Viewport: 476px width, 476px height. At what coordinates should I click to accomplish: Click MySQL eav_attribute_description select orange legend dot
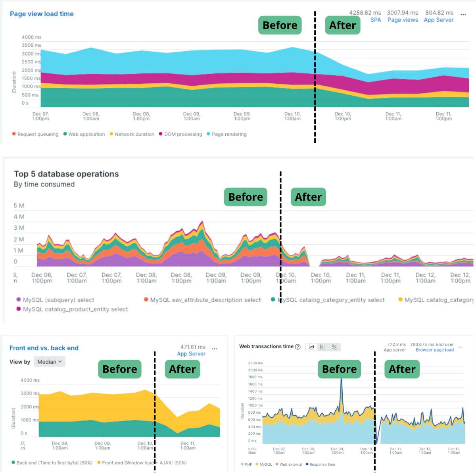146,299
